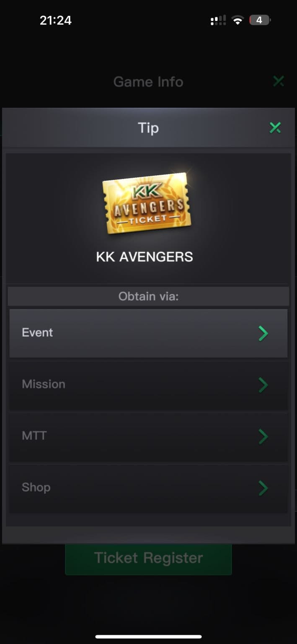Close the Game Info panel behind dialog
Image resolution: width=297 pixels, height=644 pixels.
(x=279, y=81)
